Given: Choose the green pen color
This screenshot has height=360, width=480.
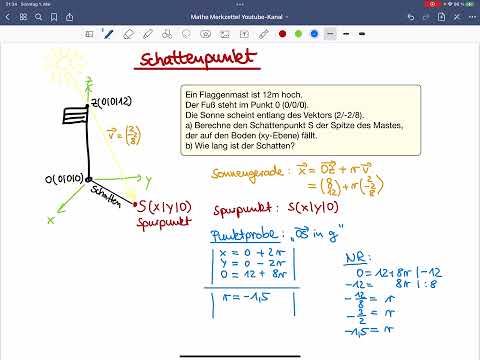Looking at the screenshot, I should (298, 34).
